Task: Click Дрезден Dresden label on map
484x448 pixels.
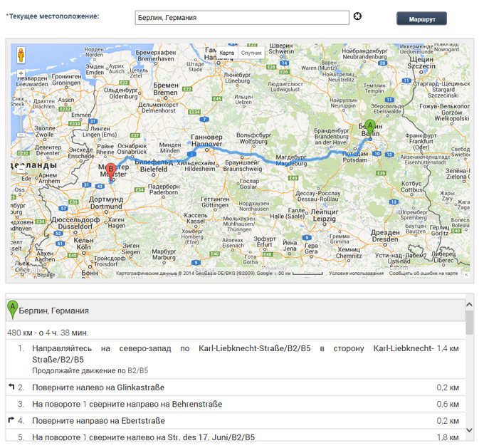Action: (385, 236)
